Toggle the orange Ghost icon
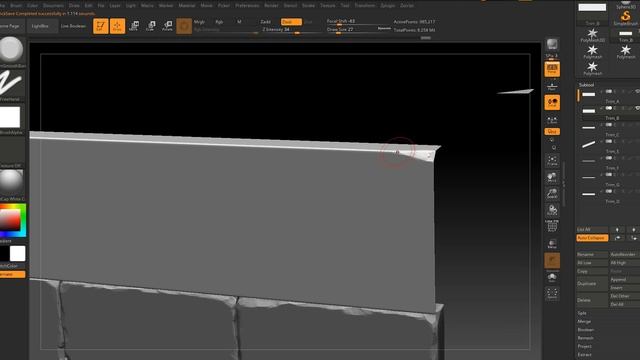640x360 pixels. 552,260
